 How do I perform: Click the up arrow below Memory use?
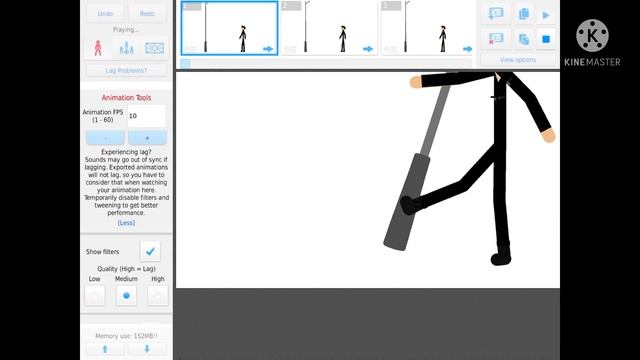pyautogui.click(x=105, y=349)
